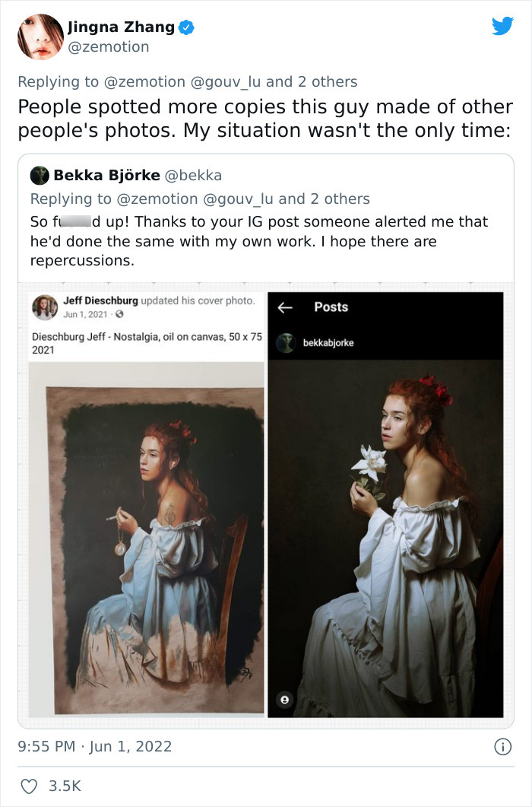This screenshot has width=532, height=807.
Task: Click the "2 others" reply link
Action: click(x=327, y=81)
